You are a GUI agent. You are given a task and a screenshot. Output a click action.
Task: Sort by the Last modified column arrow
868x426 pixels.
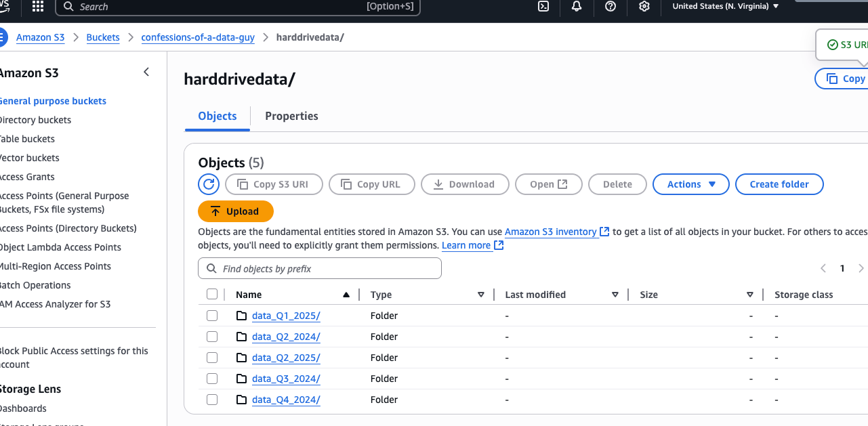(x=615, y=295)
